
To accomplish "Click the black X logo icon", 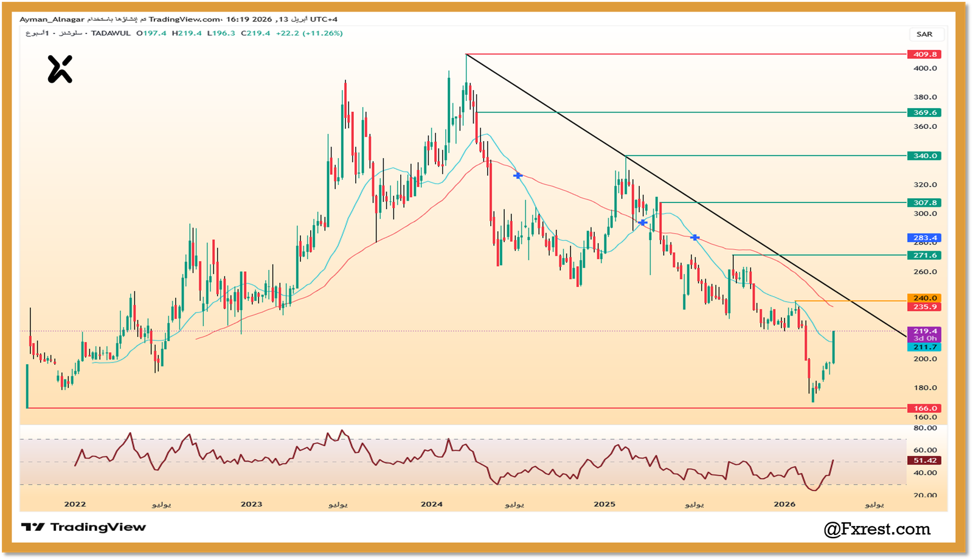I will [60, 69].
